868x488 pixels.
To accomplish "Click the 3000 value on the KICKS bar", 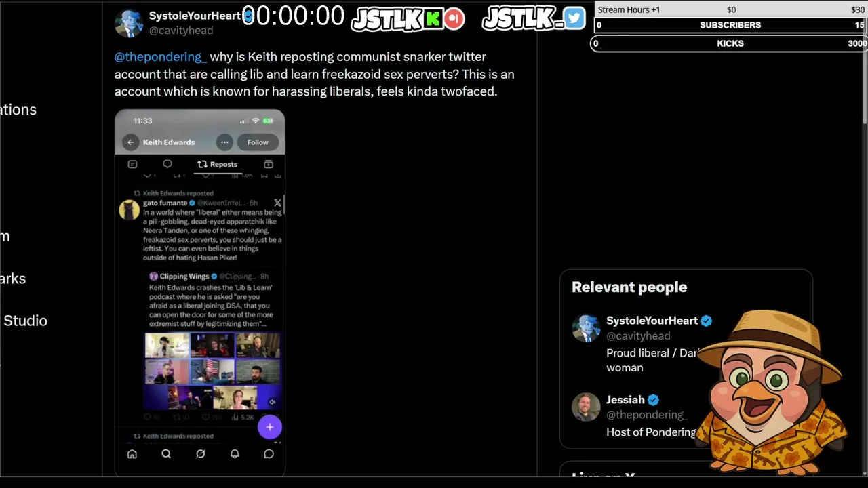I will click(857, 43).
